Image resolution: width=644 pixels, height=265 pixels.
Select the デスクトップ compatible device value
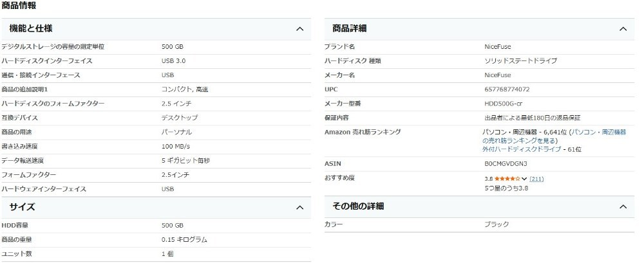coord(180,118)
